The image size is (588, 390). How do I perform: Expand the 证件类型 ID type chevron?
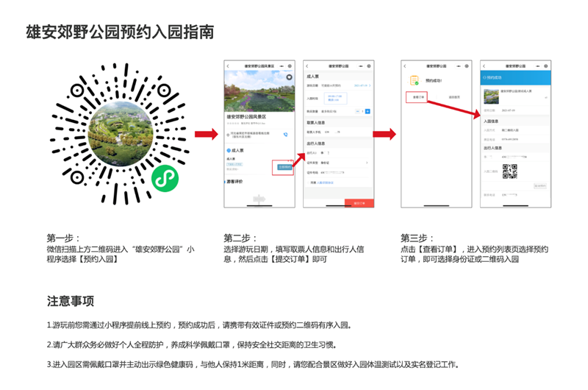tap(367, 163)
